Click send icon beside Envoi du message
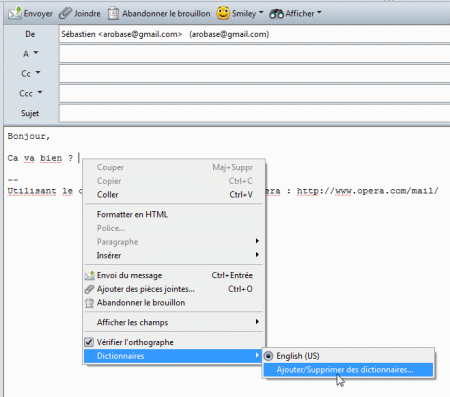The width and height of the screenshot is (450, 397). pyautogui.click(x=89, y=275)
